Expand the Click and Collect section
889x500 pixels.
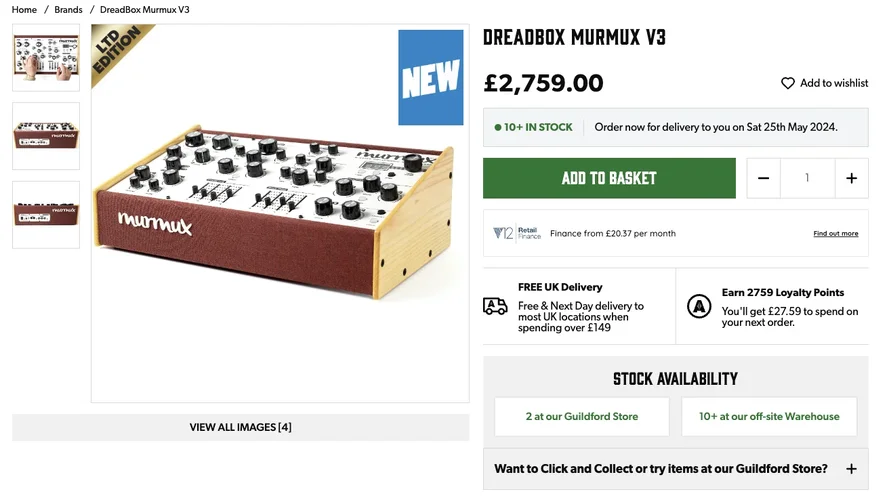[851, 469]
